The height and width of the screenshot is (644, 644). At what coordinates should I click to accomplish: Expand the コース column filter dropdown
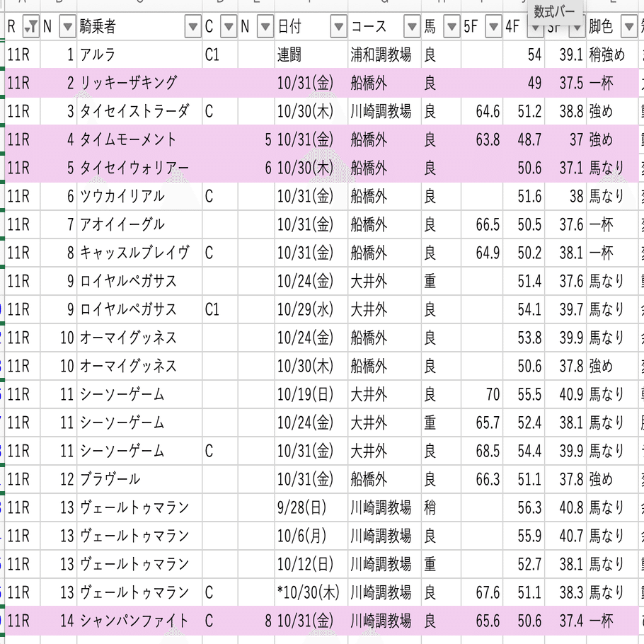coord(412,27)
